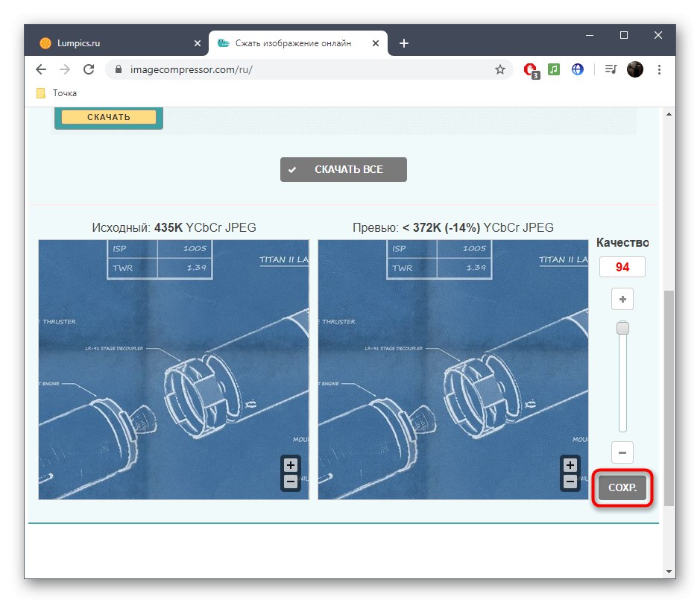
Task: Open the Chrome three-dot menu
Action: pos(659,69)
